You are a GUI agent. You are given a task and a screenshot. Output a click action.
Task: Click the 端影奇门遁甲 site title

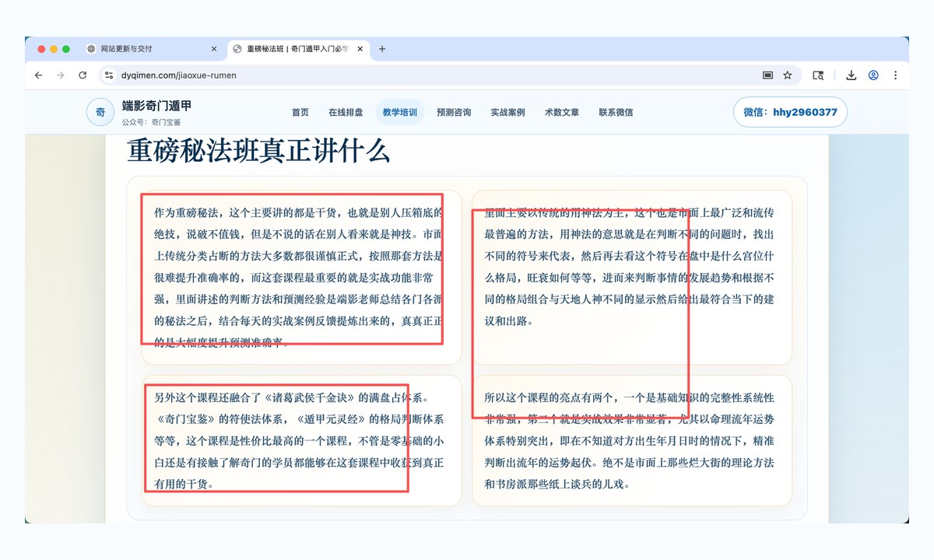[x=156, y=106]
